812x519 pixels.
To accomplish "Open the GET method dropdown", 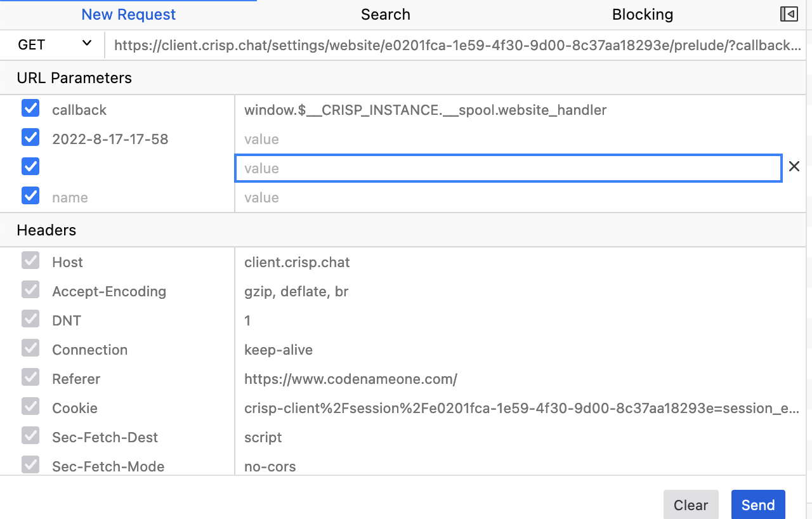I will pyautogui.click(x=51, y=44).
